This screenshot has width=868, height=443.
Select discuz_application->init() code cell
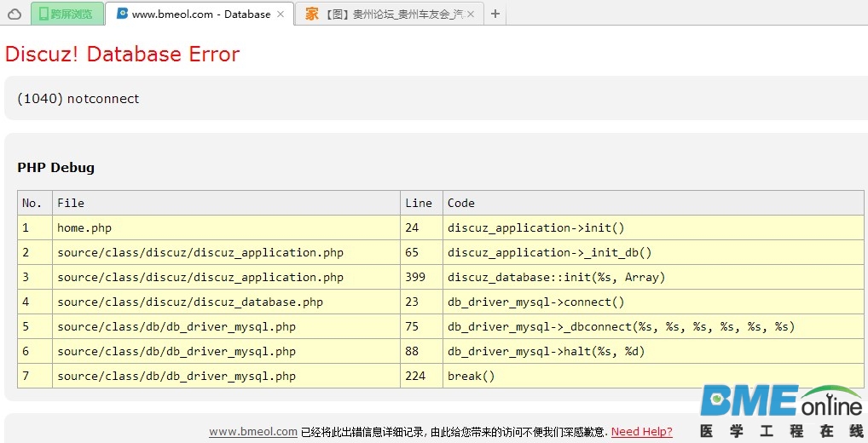click(653, 227)
